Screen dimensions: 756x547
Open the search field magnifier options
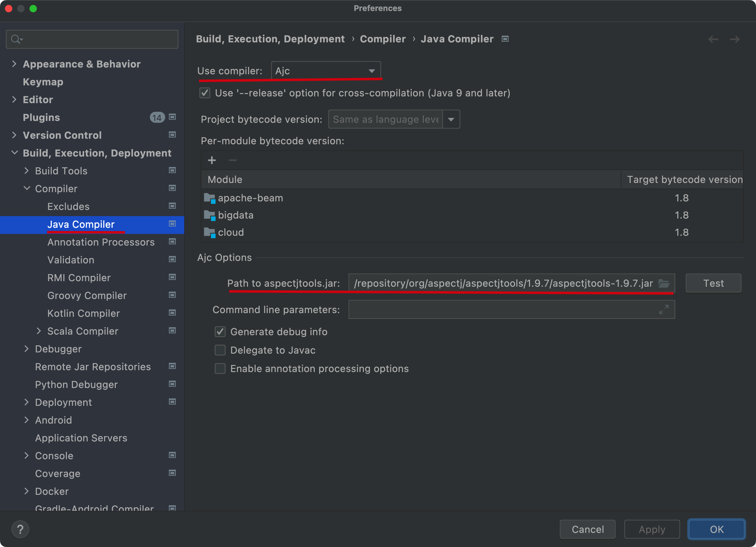17,39
